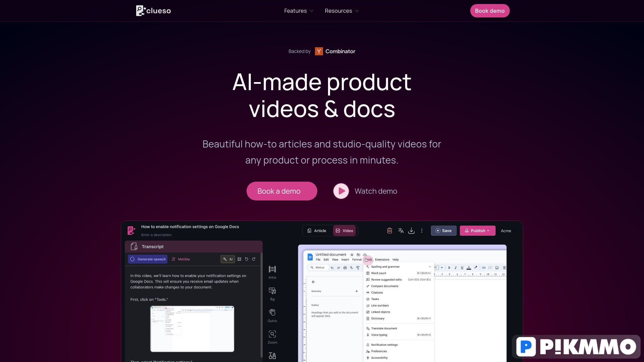
Task: Click the insert image icon in the transcript toolbar
Action: coord(239,259)
